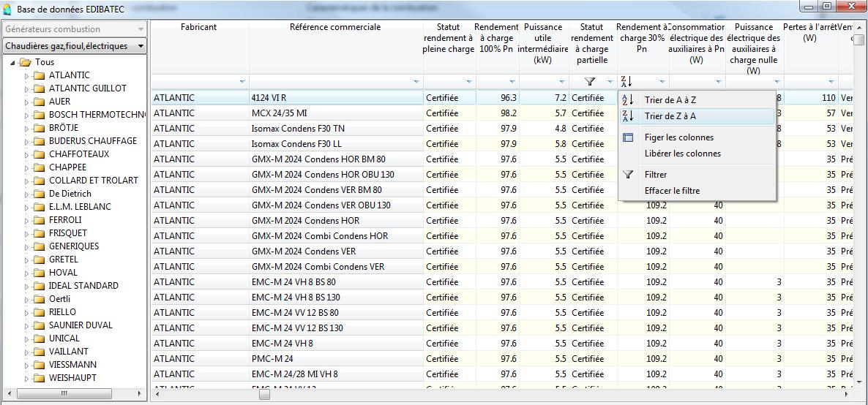Select Oertli in the tree
Screen dimensions: 868x405
pyautogui.click(x=60, y=299)
